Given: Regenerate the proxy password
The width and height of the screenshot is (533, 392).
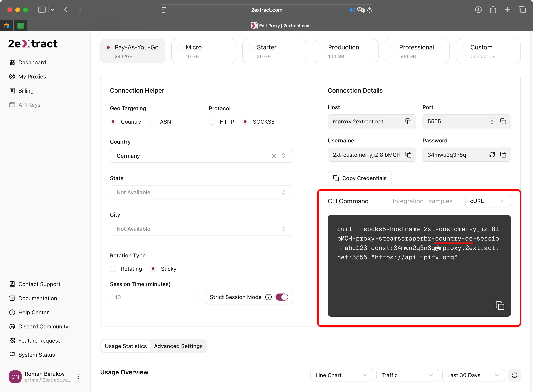Looking at the screenshot, I should tap(492, 155).
